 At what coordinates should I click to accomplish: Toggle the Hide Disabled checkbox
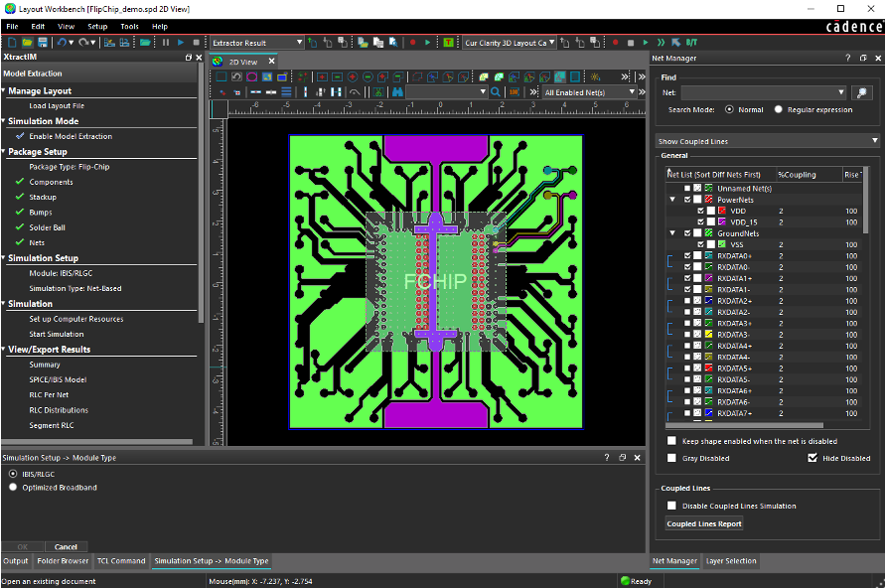point(812,458)
